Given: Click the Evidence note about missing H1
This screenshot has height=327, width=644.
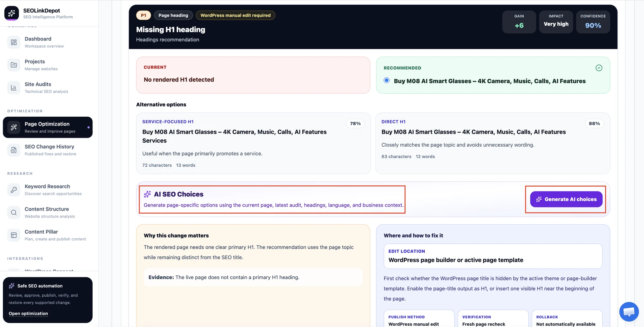Looking at the screenshot, I should [x=253, y=277].
